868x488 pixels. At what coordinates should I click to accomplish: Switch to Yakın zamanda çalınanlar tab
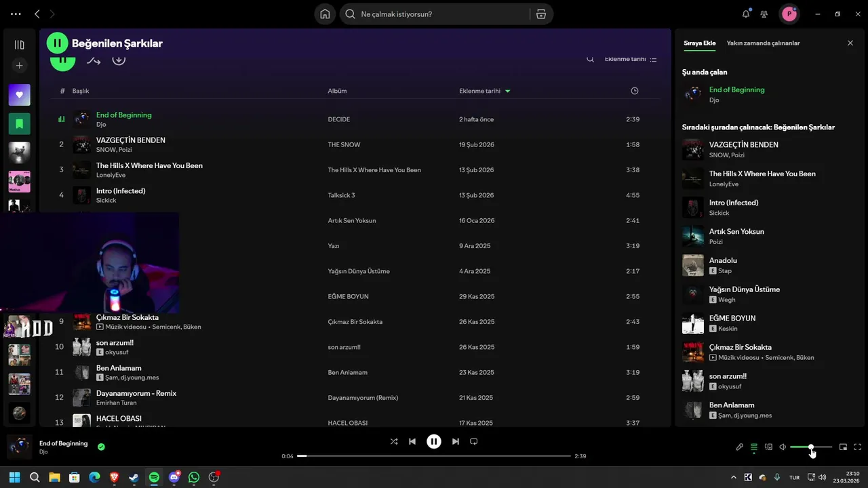coord(763,43)
